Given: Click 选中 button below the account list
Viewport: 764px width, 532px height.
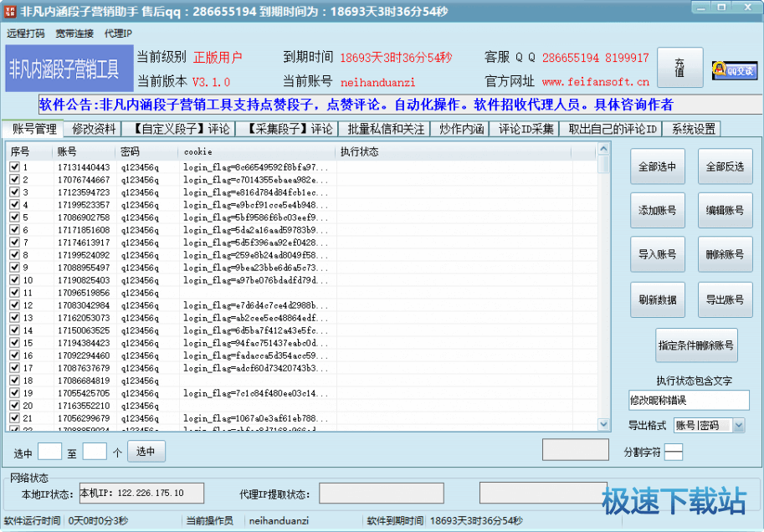Looking at the screenshot, I should 146,452.
